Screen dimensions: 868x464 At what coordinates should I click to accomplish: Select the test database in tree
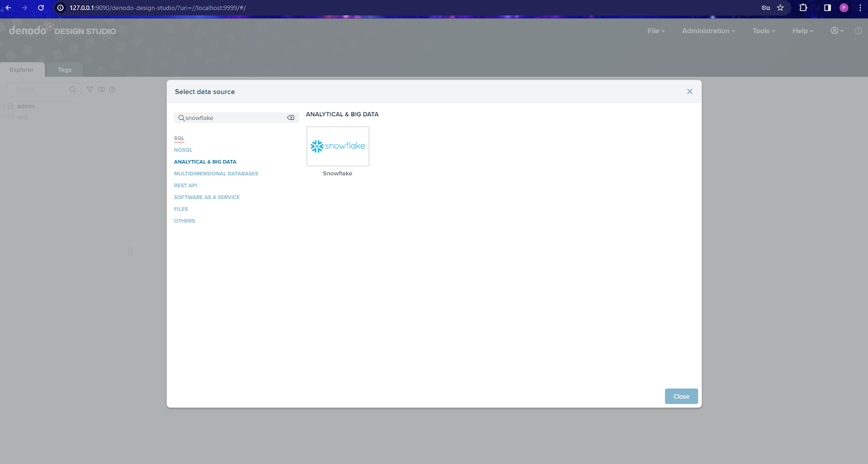22,117
